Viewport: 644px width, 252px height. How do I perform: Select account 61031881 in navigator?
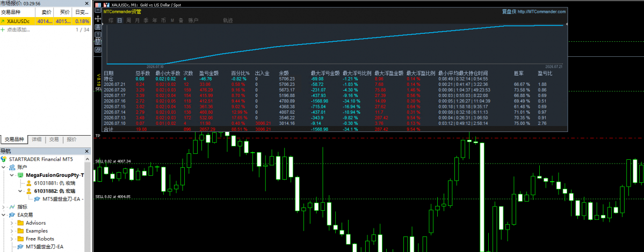pyautogui.click(x=51, y=183)
